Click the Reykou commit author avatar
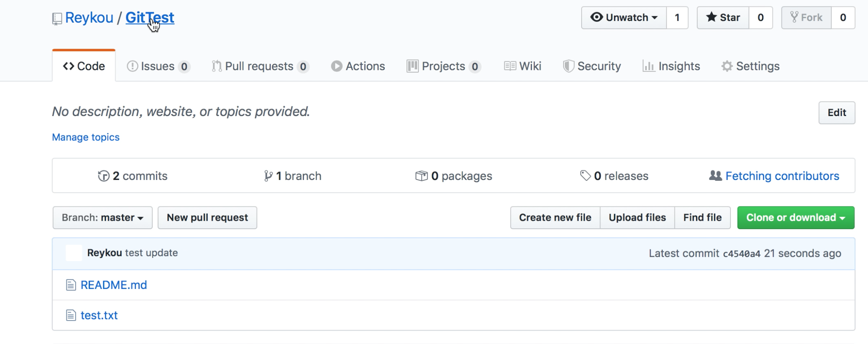 coord(74,253)
